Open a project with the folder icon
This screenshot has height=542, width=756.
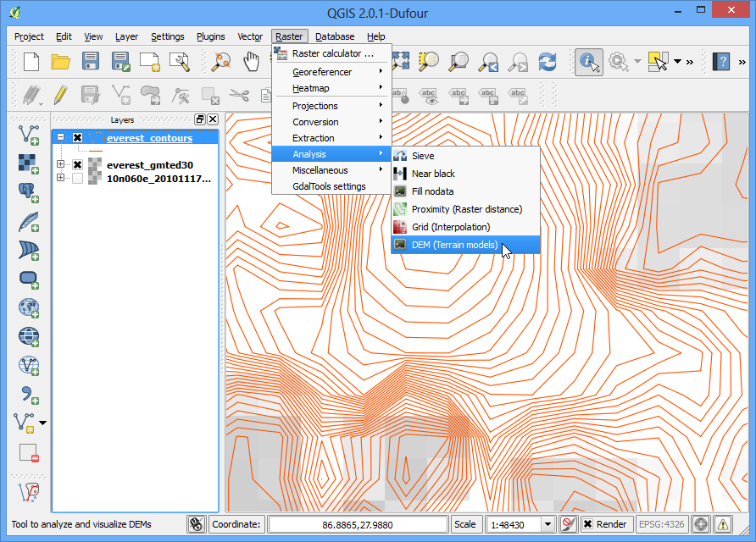(x=61, y=62)
